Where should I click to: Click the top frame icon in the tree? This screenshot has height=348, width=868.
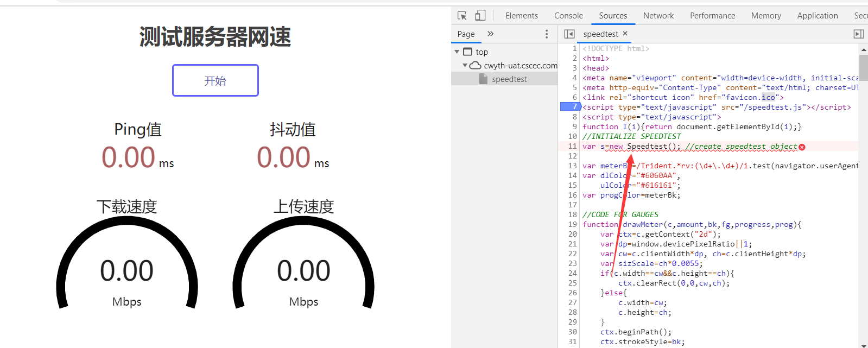(x=467, y=52)
